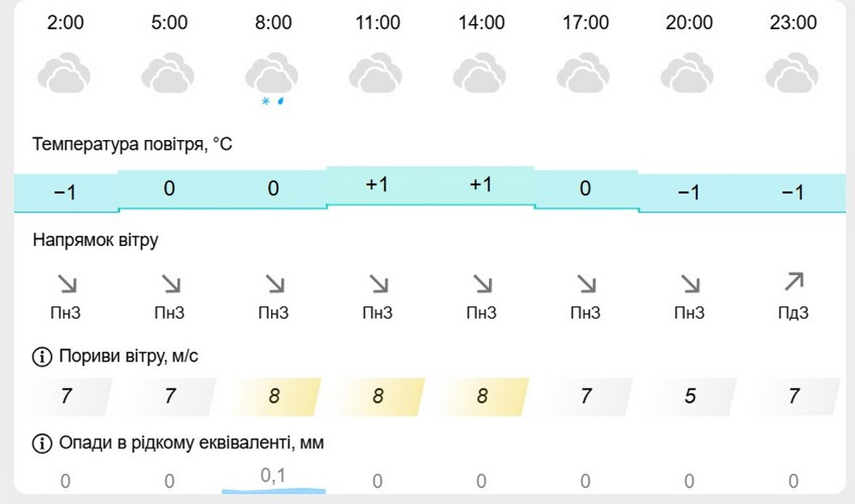
Task: Click the 20:00 time column header
Action: [x=689, y=23]
